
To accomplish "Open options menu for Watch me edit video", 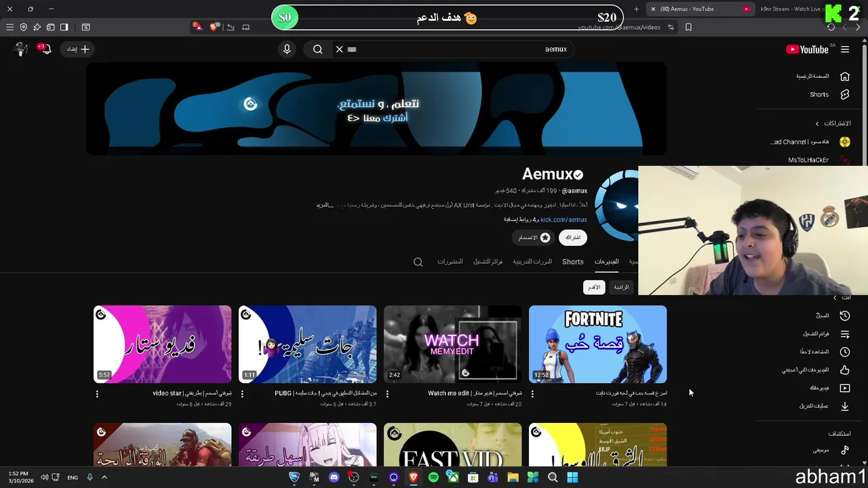I will pos(387,394).
